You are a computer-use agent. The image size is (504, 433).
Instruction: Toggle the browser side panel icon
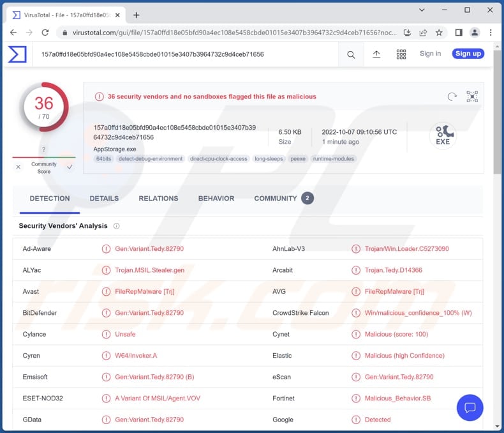tap(459, 33)
